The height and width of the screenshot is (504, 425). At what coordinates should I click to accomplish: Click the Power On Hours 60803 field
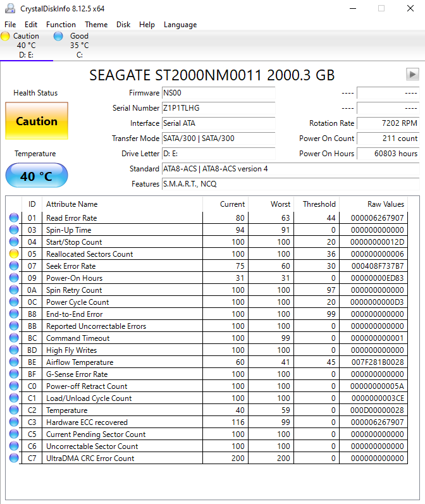pyautogui.click(x=388, y=154)
